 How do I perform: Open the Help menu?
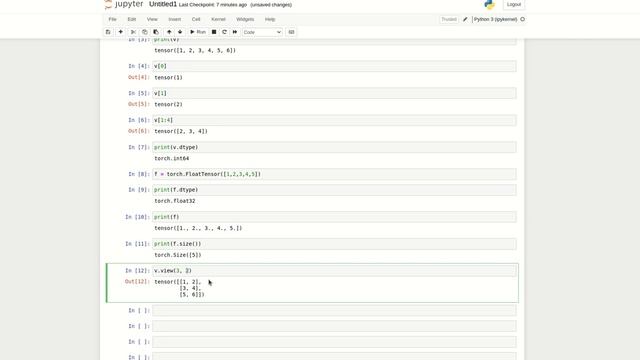tap(270, 19)
